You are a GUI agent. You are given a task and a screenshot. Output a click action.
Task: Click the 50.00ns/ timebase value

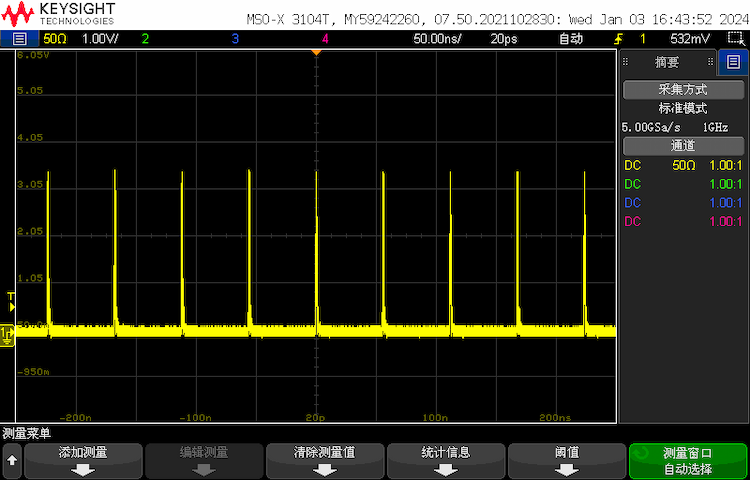[437, 39]
